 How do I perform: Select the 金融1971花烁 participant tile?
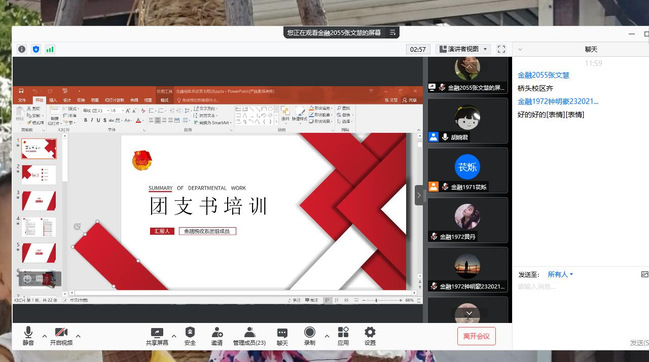click(x=468, y=170)
